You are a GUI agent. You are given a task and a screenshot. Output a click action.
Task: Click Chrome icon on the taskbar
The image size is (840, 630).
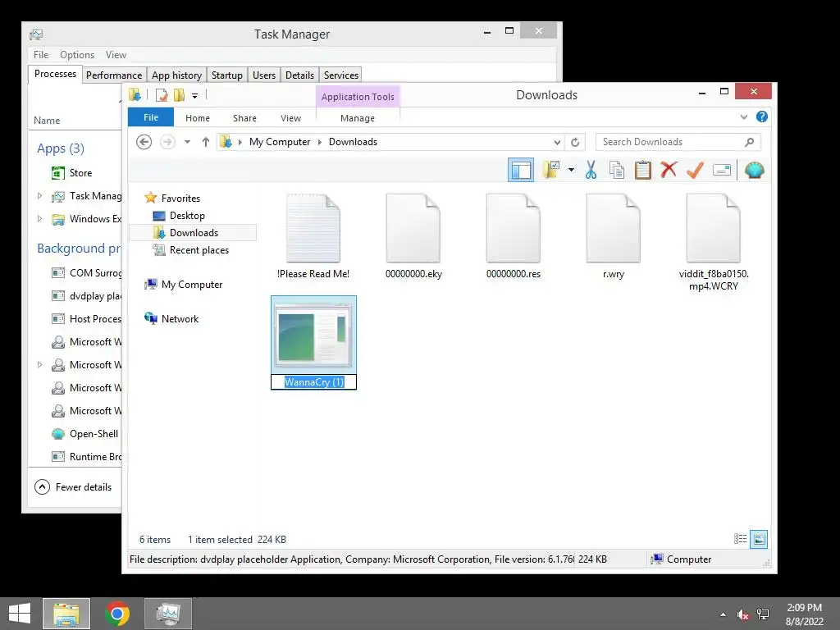point(117,614)
